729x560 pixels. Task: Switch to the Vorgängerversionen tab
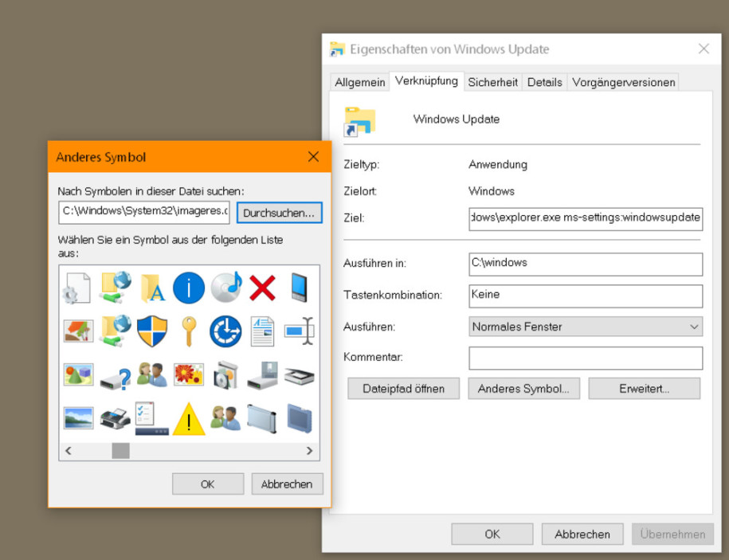coord(624,82)
